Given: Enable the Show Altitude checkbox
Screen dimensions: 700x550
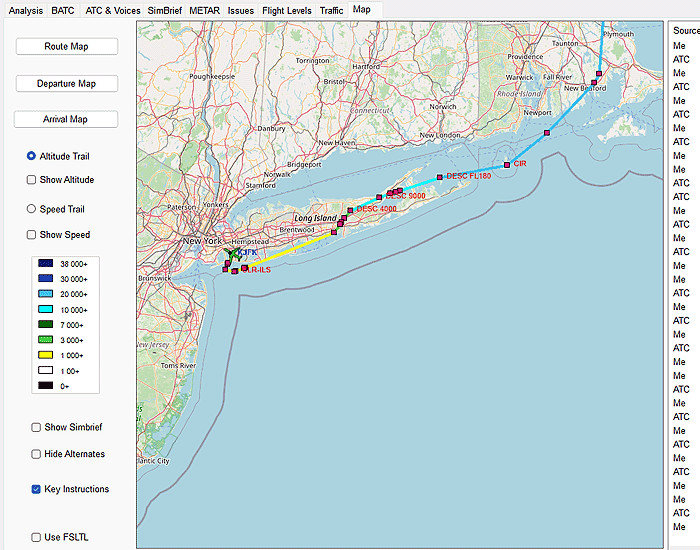Looking at the screenshot, I should pyautogui.click(x=32, y=180).
